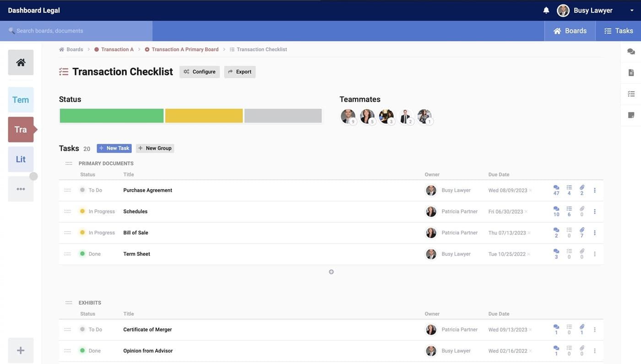Open the kebab menu for Purchase Agreement

point(594,190)
